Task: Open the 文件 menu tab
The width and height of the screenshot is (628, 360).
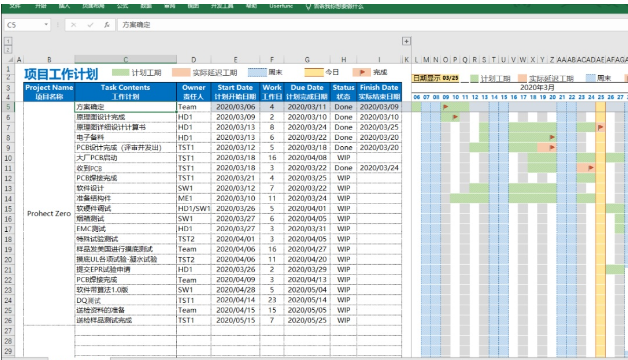Action: coord(15,6)
